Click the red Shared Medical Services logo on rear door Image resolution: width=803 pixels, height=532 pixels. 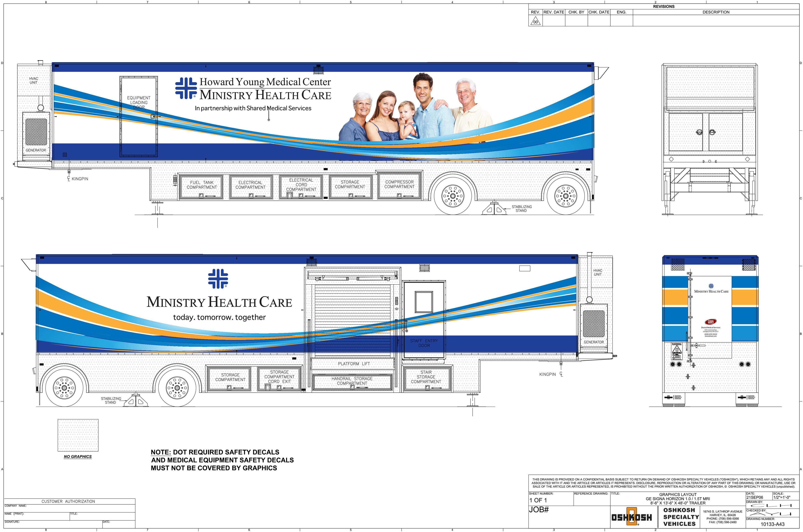(711, 322)
